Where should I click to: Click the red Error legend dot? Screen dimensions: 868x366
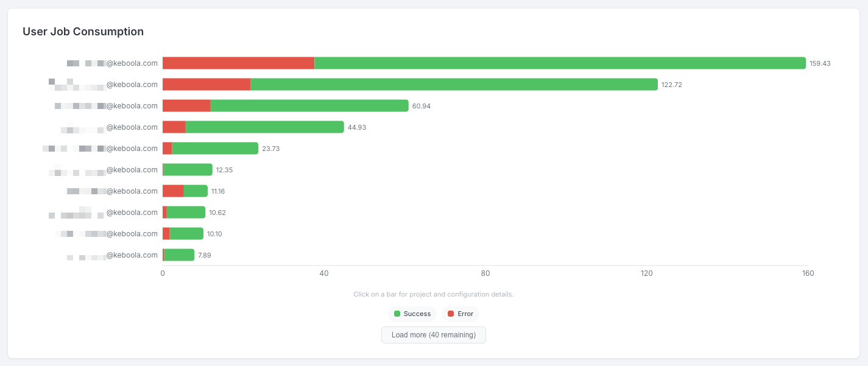click(450, 314)
